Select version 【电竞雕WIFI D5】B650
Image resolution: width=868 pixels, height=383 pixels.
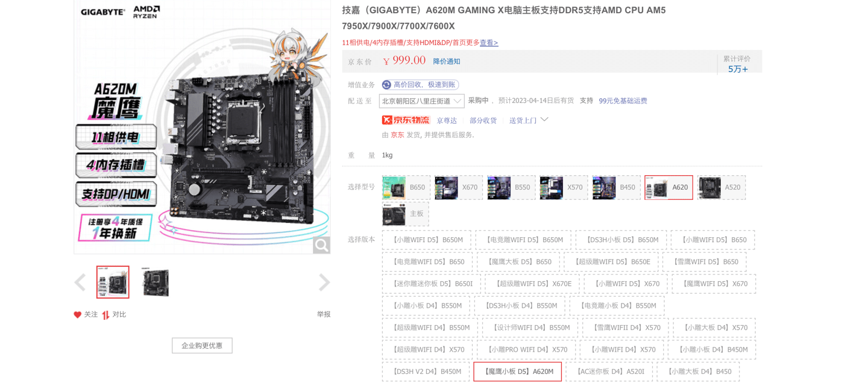click(x=427, y=262)
